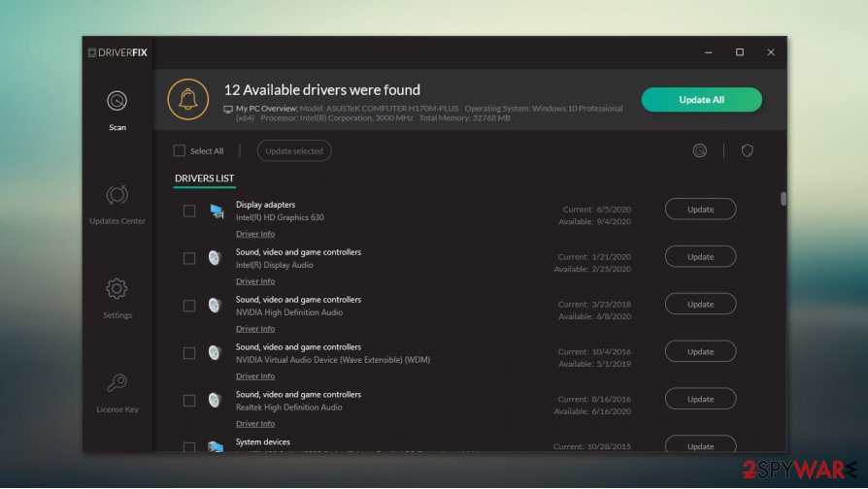Click the Intel(R) Display Audio speaker icon
The image size is (868, 489).
tap(215, 258)
